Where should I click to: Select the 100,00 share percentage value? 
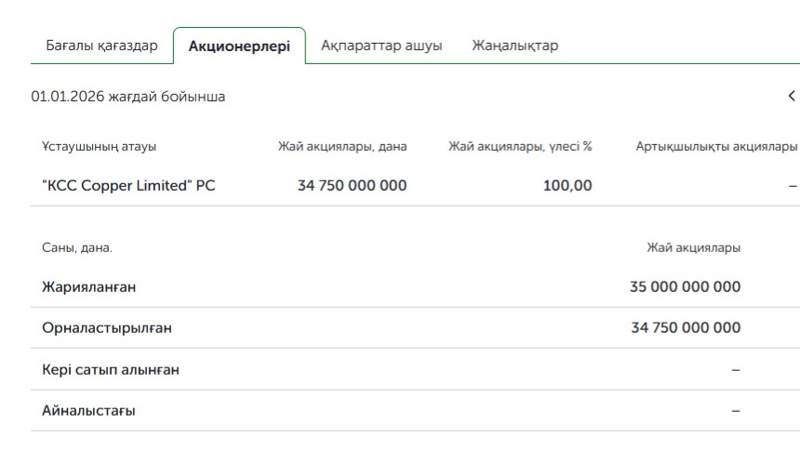(x=567, y=185)
